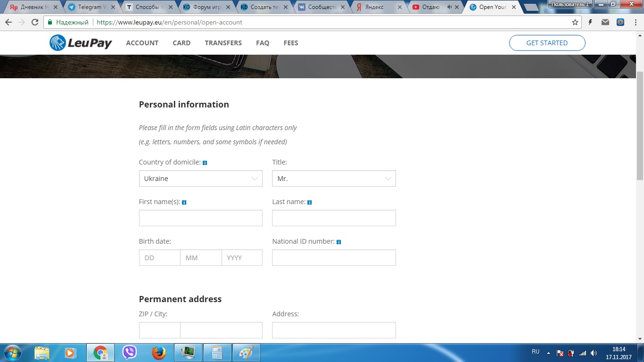Click the page vertical scrollbar thumb
This screenshot has height=362, width=644.
640,125
